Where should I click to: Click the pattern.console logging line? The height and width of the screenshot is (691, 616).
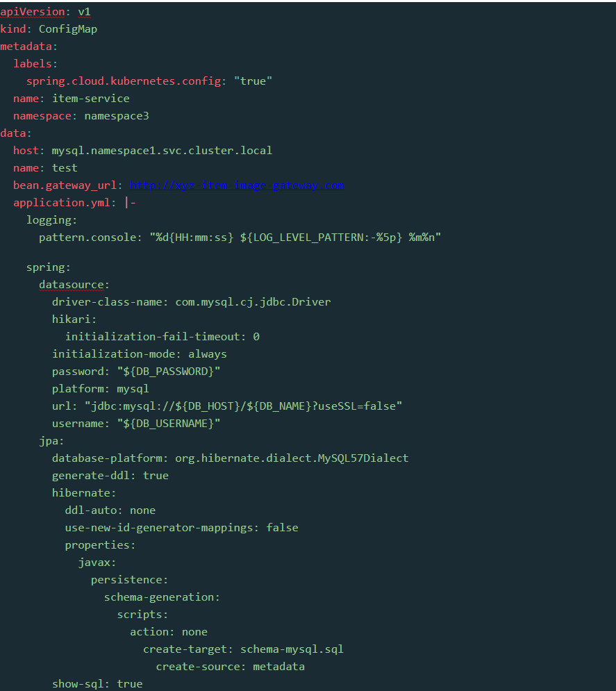click(240, 238)
